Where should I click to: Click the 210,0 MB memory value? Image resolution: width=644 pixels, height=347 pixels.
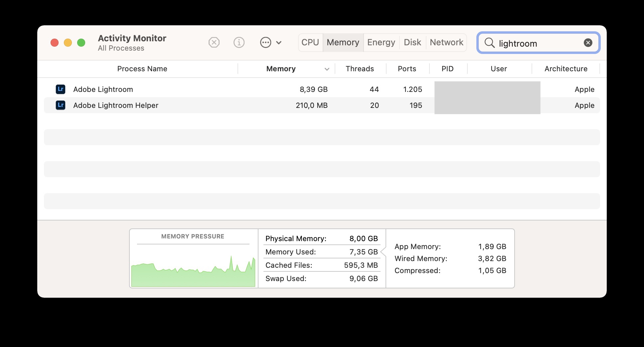[x=312, y=105]
